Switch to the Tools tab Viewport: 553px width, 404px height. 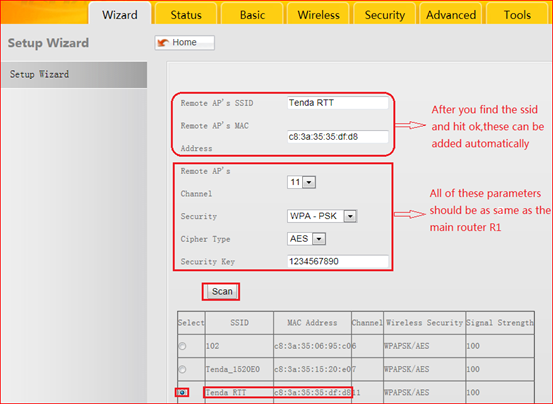coord(517,14)
